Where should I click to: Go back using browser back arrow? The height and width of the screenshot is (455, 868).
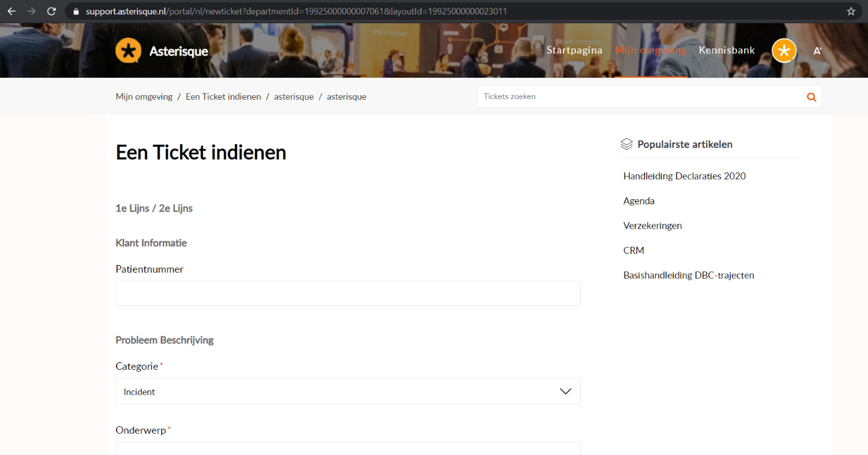pos(11,11)
